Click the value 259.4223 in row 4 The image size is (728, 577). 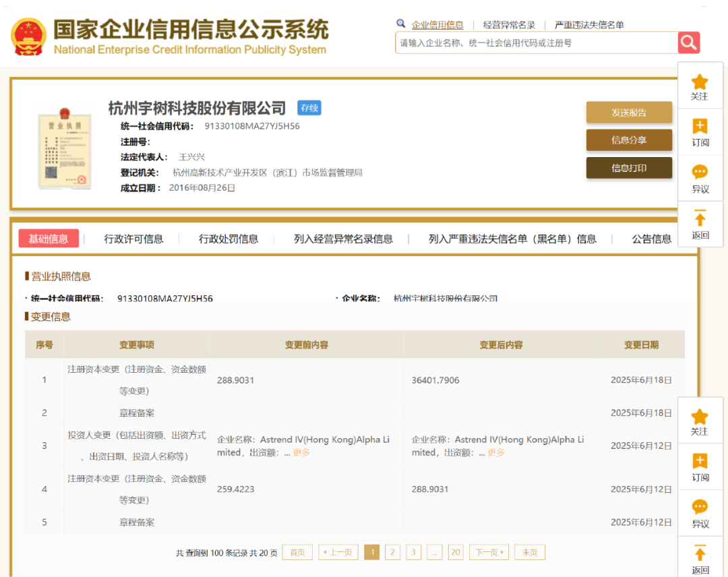235,489
